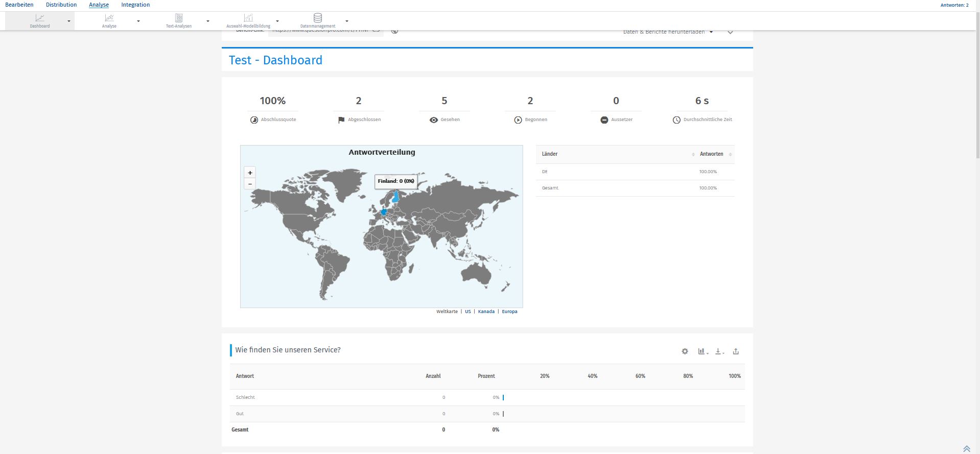Click the share export icon
Viewport: 980px width, 454px height.
coord(736,351)
